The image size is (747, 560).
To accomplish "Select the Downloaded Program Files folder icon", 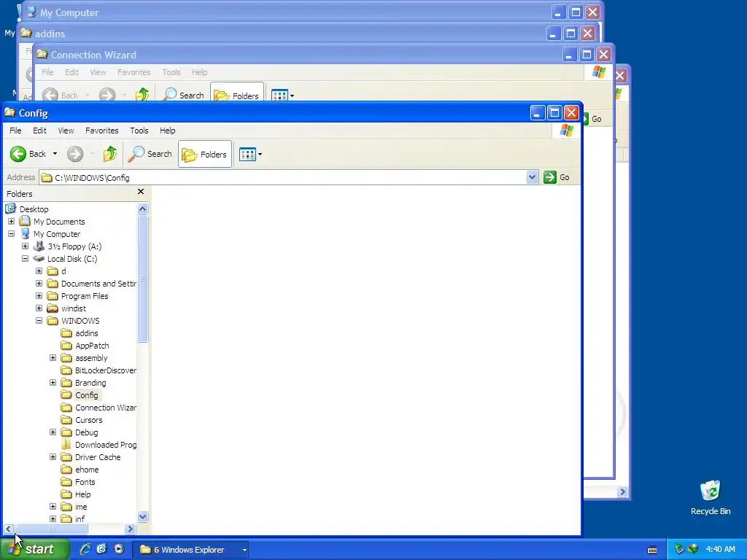I will pyautogui.click(x=66, y=445).
